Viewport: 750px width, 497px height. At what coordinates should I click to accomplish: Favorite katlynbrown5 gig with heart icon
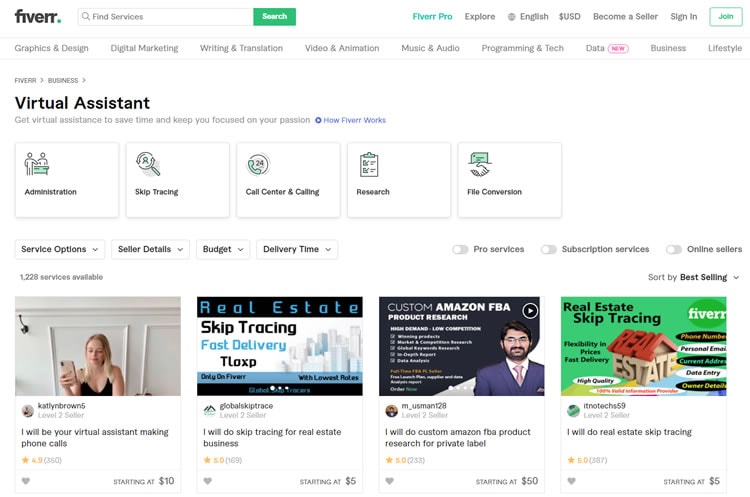(26, 481)
